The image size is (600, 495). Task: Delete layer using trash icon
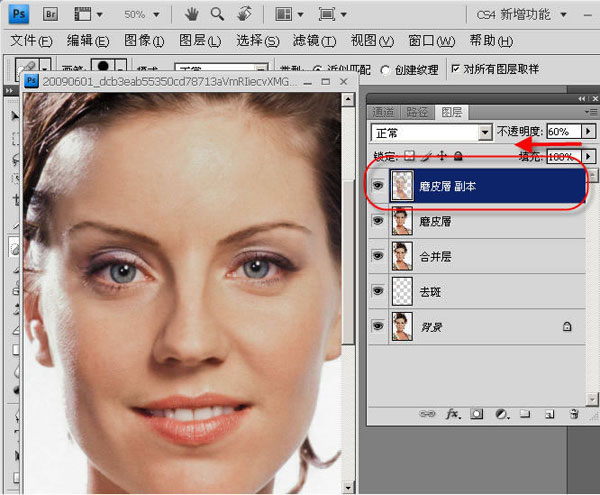pos(574,413)
